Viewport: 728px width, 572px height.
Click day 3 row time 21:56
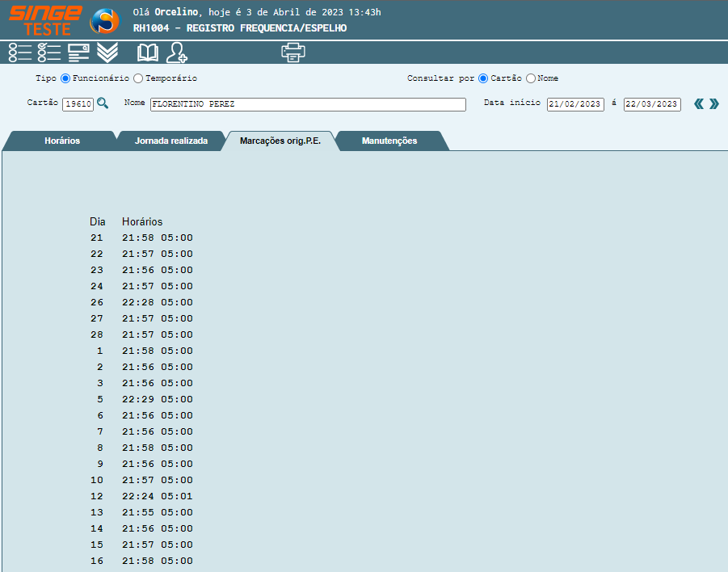[x=138, y=383]
